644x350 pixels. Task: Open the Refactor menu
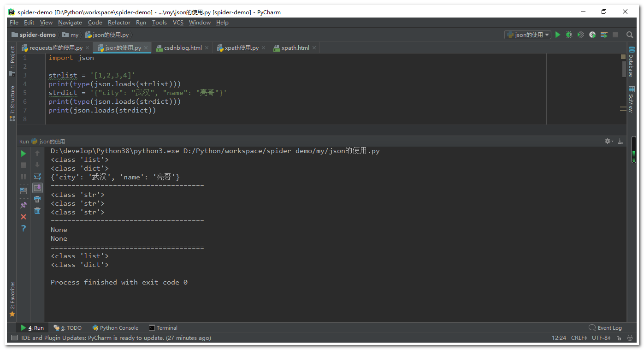(x=119, y=23)
